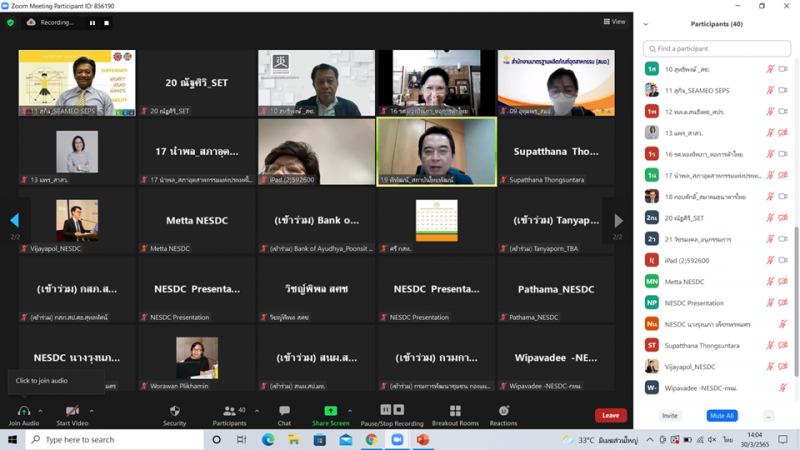Click the green encryption shield icon
800x450 pixels.
point(10,22)
